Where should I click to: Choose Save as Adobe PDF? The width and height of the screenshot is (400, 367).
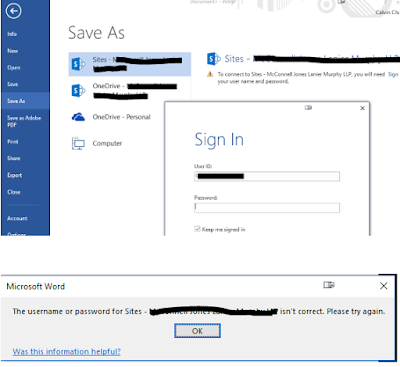[24, 121]
